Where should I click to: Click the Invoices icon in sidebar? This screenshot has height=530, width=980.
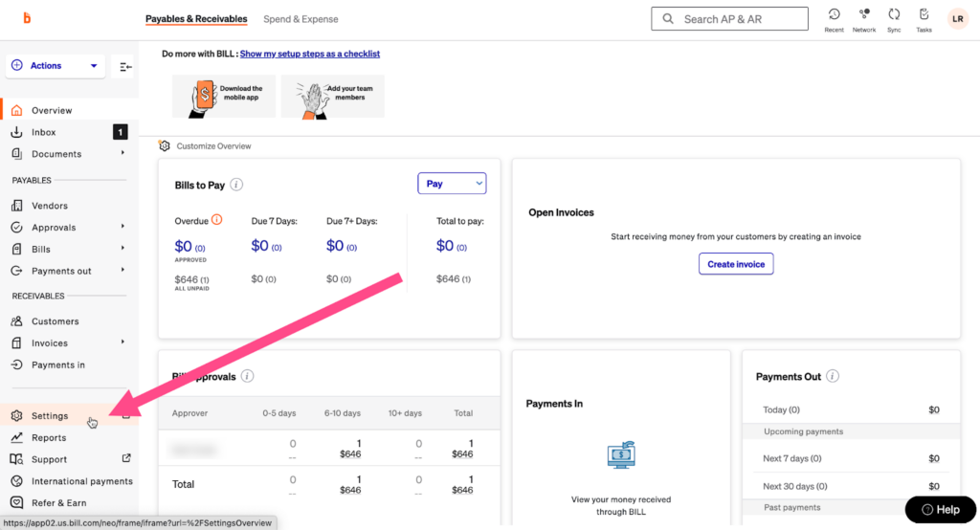[17, 342]
